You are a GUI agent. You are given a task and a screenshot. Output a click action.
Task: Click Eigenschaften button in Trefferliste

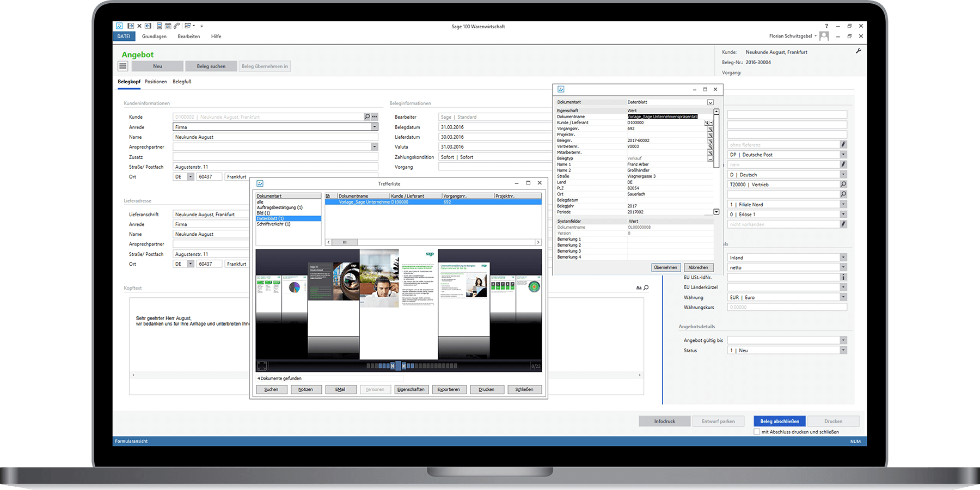411,389
